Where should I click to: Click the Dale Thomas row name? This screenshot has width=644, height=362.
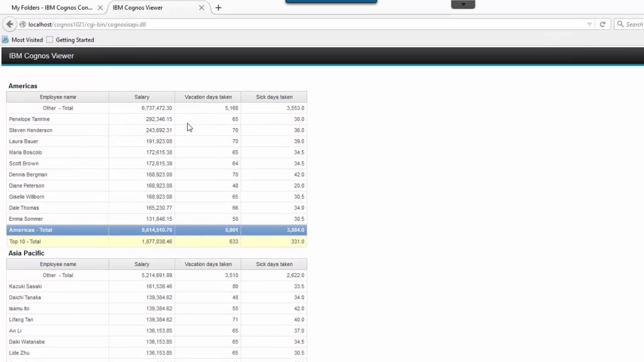[24, 208]
